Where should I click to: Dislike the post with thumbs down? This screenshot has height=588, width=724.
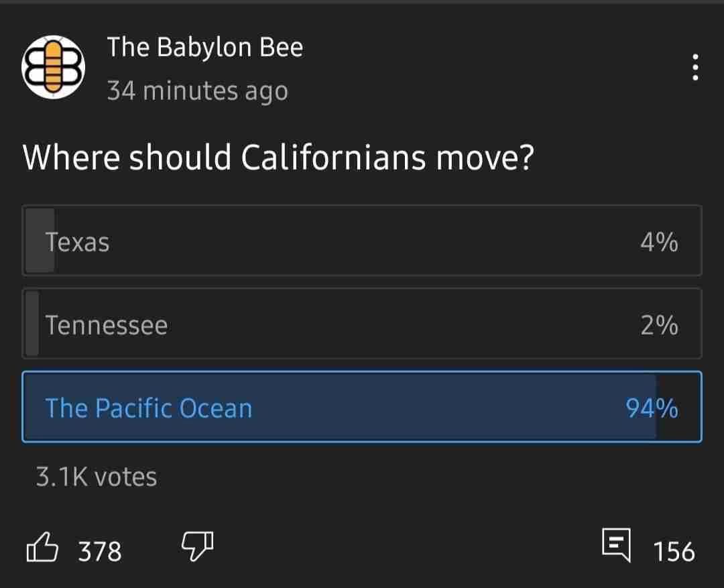point(198,546)
